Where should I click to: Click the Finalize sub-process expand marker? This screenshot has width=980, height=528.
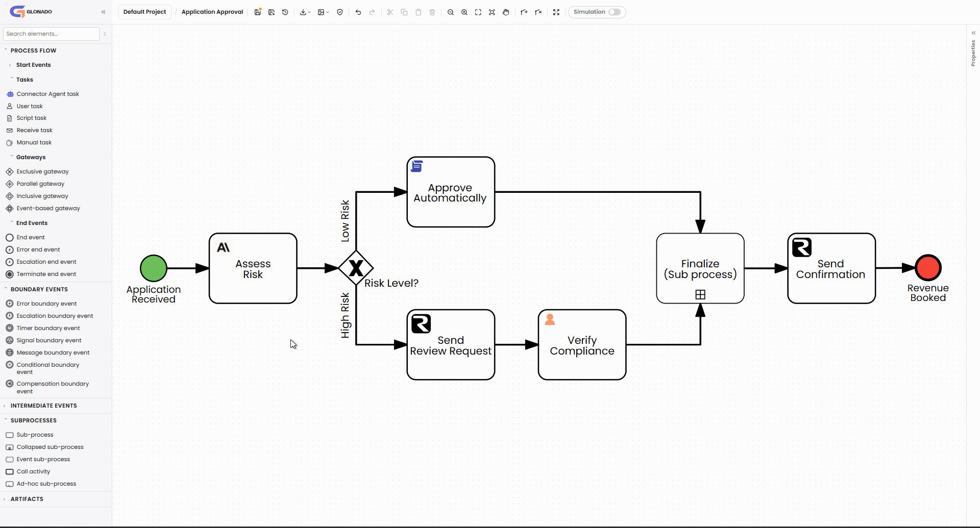pyautogui.click(x=700, y=294)
